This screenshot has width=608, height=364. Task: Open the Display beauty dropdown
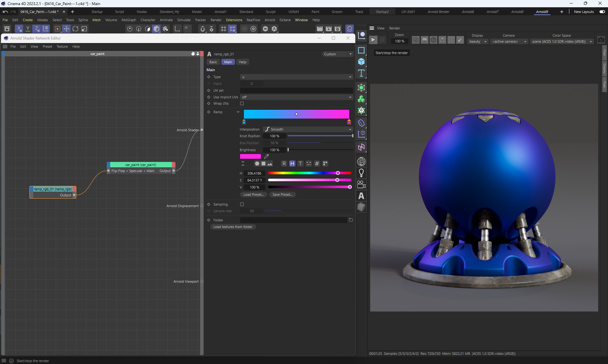[x=478, y=41]
